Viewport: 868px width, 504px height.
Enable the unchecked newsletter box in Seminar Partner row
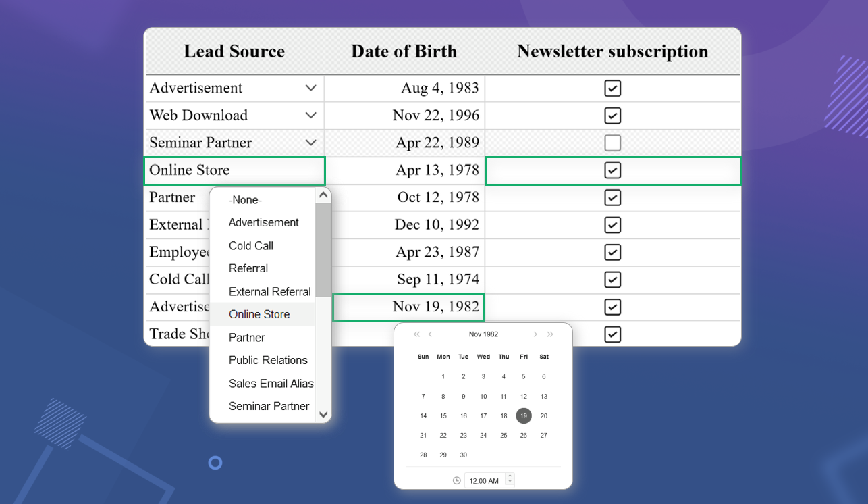612,143
